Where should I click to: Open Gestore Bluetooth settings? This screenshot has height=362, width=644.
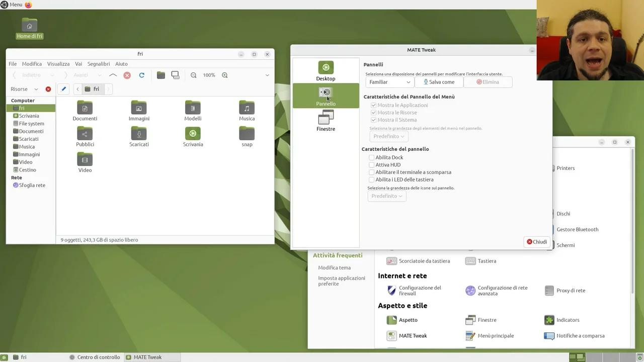click(x=577, y=229)
